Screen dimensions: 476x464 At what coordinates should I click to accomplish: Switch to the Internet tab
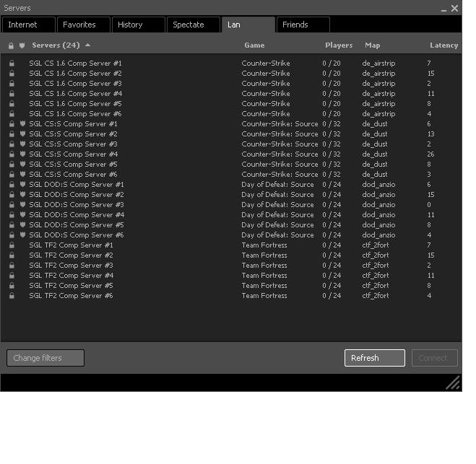(29, 25)
